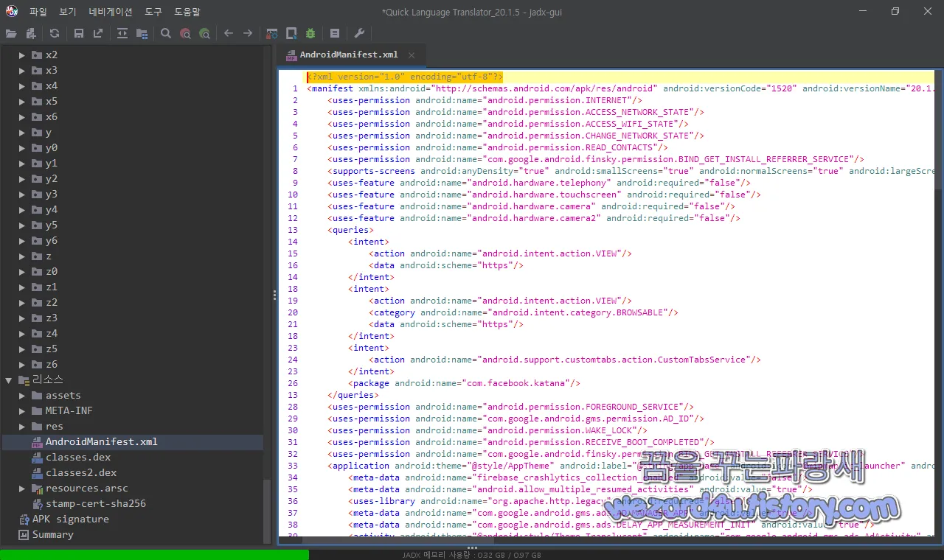Select the y5 package in tree
The height and width of the screenshot is (560, 944).
tap(51, 225)
